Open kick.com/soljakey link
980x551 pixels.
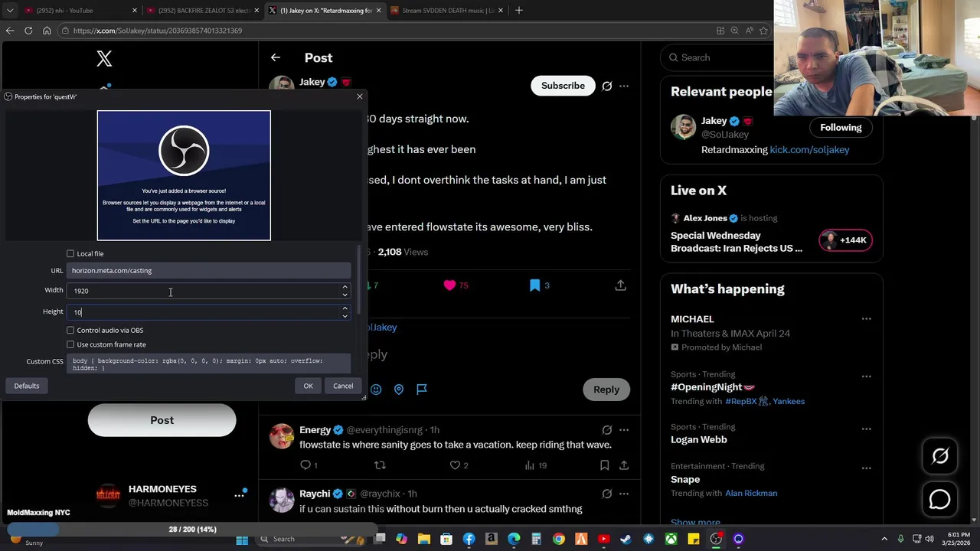pyautogui.click(x=809, y=150)
